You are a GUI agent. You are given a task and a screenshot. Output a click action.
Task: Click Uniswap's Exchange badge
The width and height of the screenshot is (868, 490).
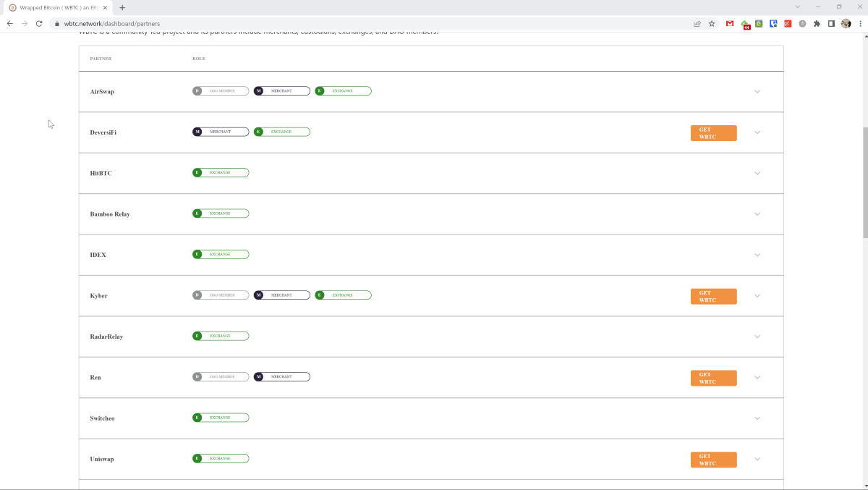221,458
